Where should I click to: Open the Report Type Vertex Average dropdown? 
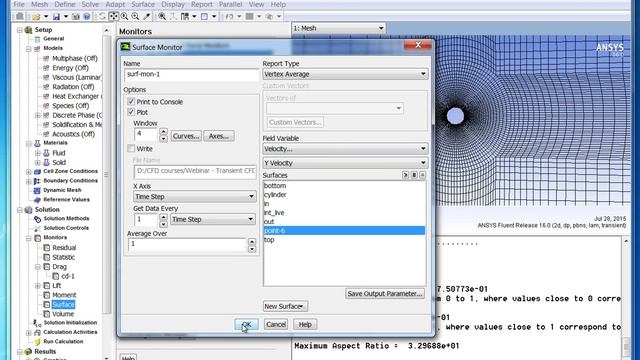345,74
